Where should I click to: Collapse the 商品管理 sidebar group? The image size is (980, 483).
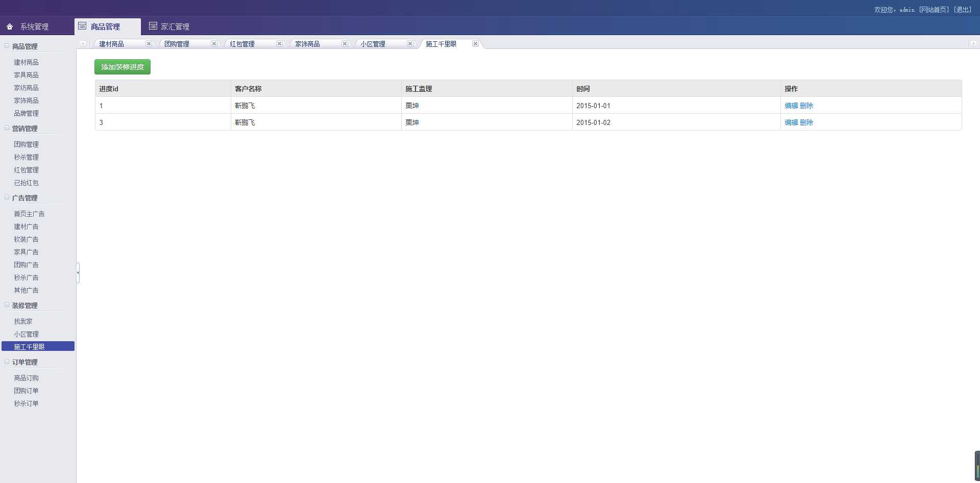[7, 46]
